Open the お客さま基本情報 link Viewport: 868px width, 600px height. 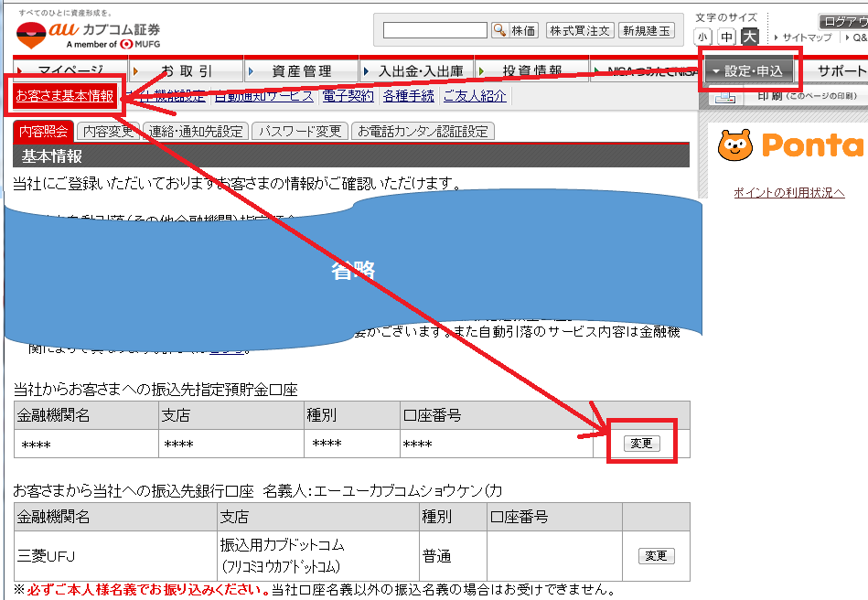coord(65,96)
